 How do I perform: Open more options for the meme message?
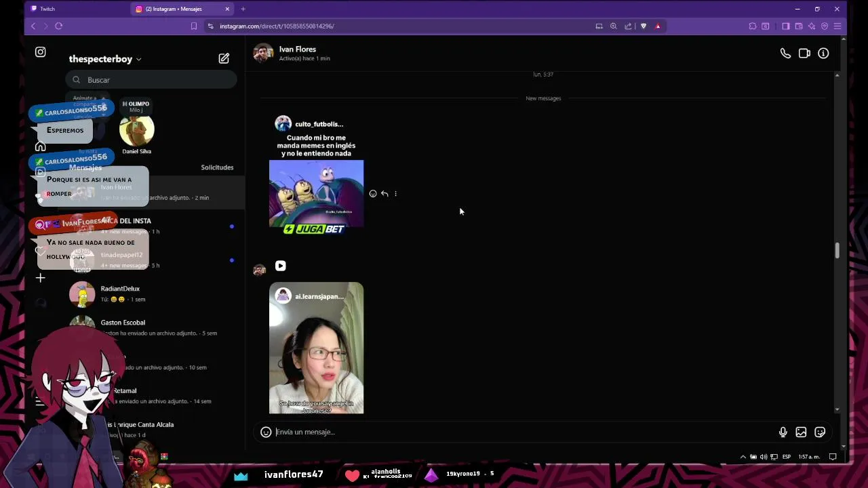[x=395, y=194]
